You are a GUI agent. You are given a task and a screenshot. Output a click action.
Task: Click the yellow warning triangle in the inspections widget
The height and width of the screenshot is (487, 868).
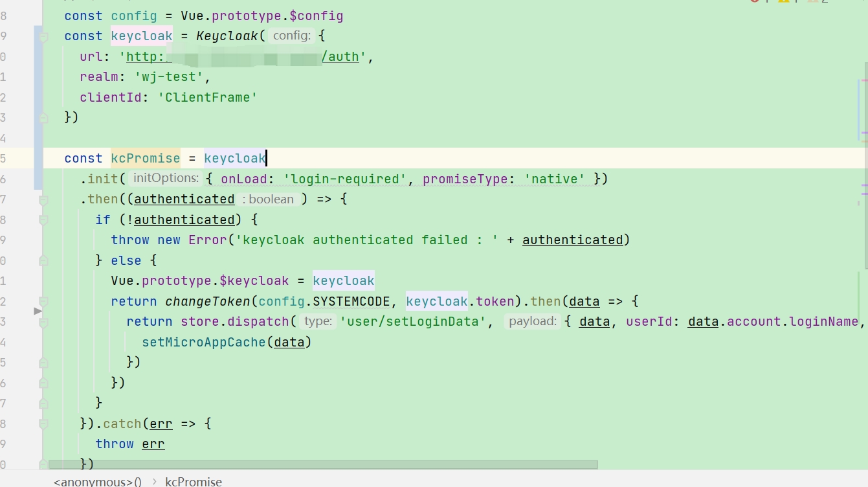point(785,3)
